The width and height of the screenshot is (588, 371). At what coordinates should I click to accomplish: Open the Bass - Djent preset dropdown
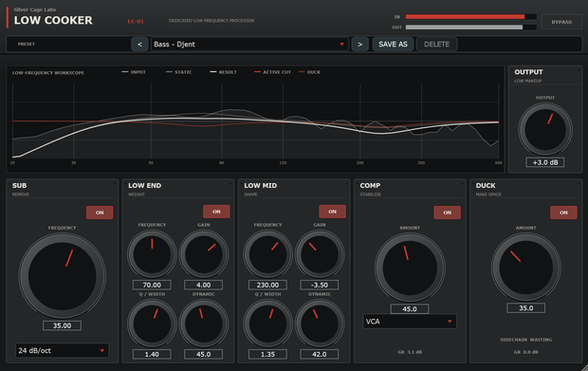[x=249, y=45]
